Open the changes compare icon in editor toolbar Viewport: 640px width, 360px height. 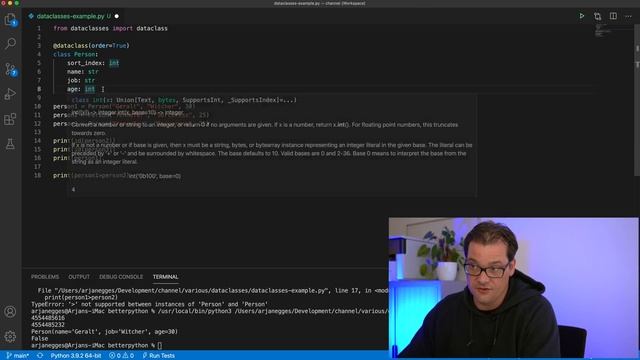click(598, 16)
